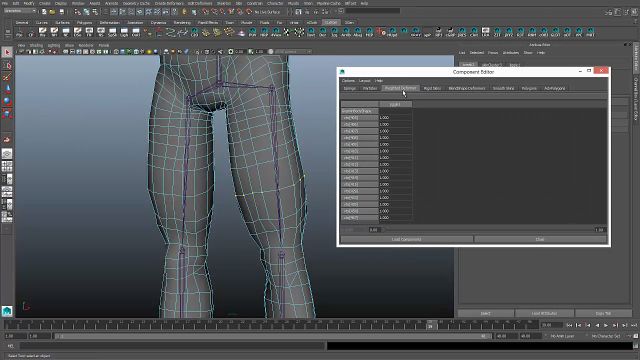Switch to the Polygons tab

(x=529, y=88)
